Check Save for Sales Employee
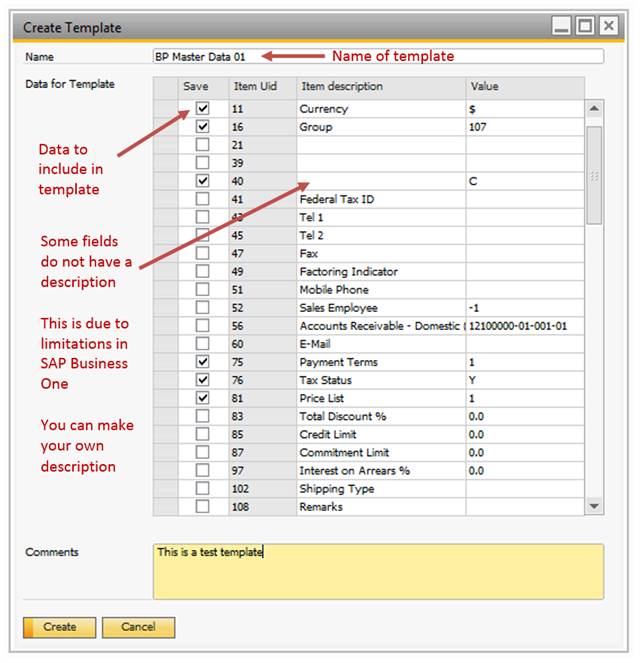Image resolution: width=642 pixels, height=663 pixels. coord(203,308)
